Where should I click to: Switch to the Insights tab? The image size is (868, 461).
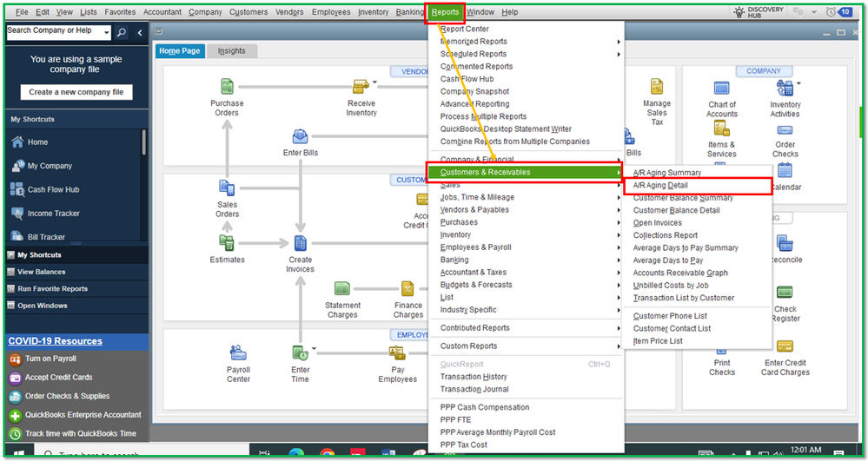(x=231, y=51)
